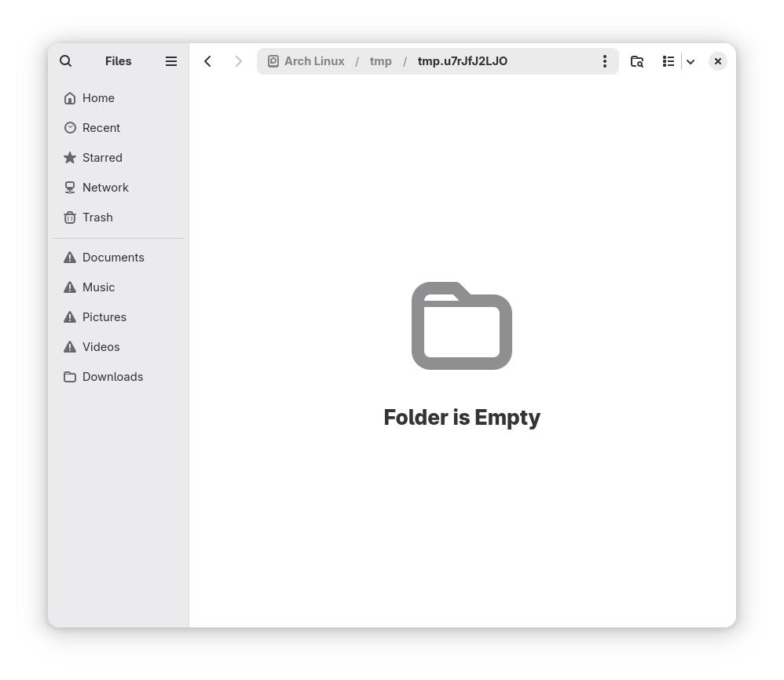
Task: Open the Home sidebar entry
Action: coord(119,98)
